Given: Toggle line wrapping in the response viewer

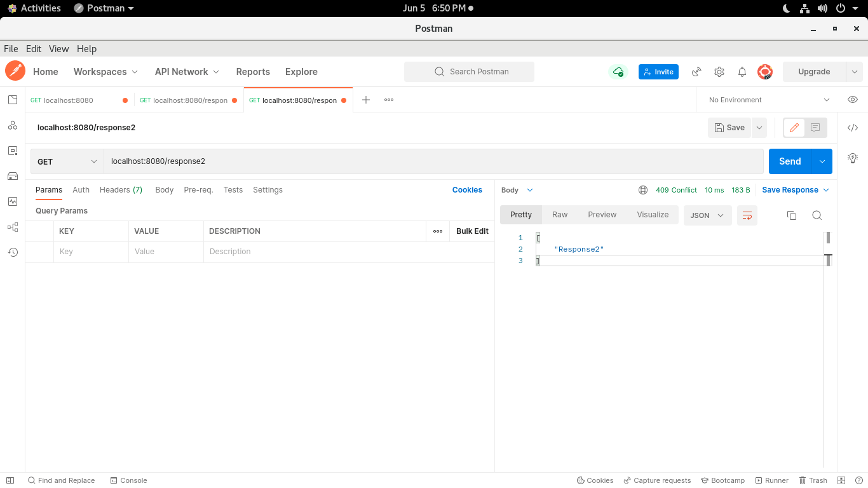Looking at the screenshot, I should [747, 215].
